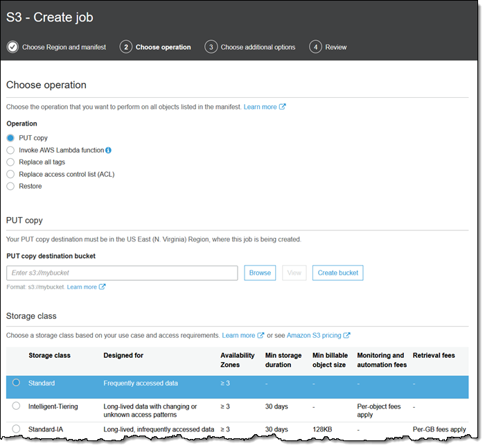
Task: Click the step 2 circle number icon
Action: point(125,47)
